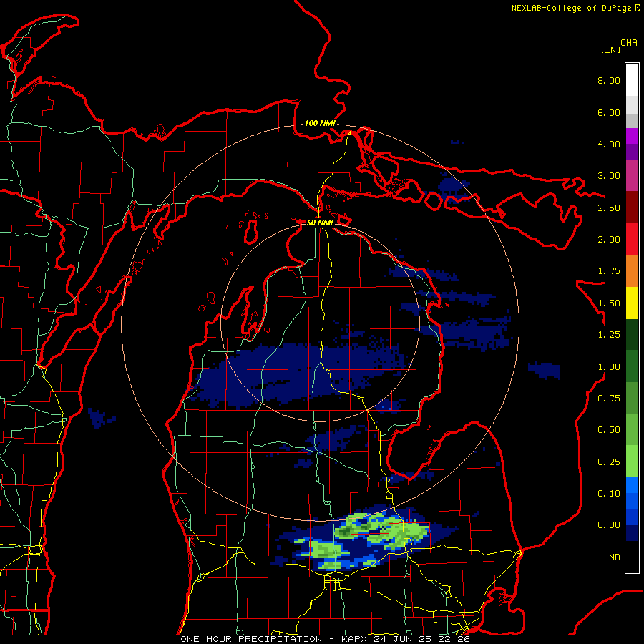Image resolution: width=644 pixels, height=644 pixels.
Task: Pick the white swatch atop the legend
Action: tap(632, 79)
